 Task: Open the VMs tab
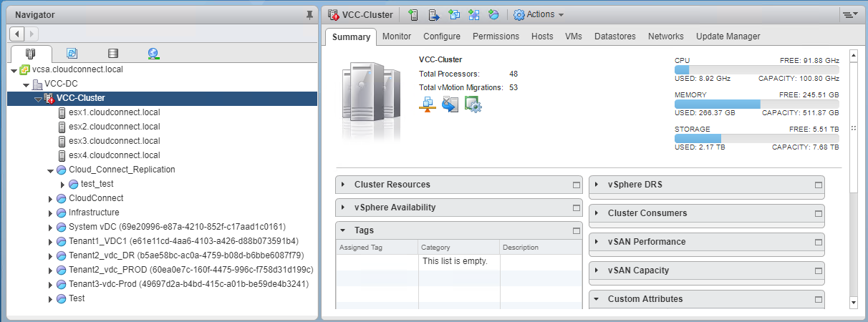574,36
